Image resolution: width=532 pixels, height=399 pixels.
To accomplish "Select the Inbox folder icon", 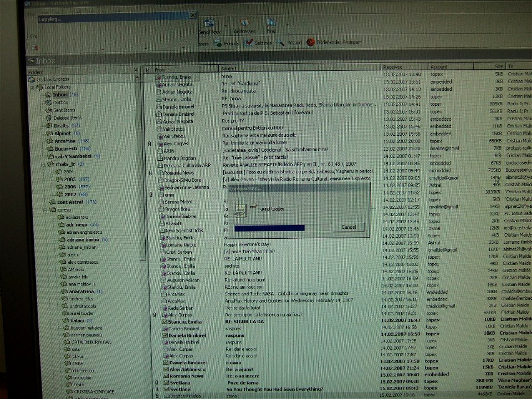I will tap(48, 95).
